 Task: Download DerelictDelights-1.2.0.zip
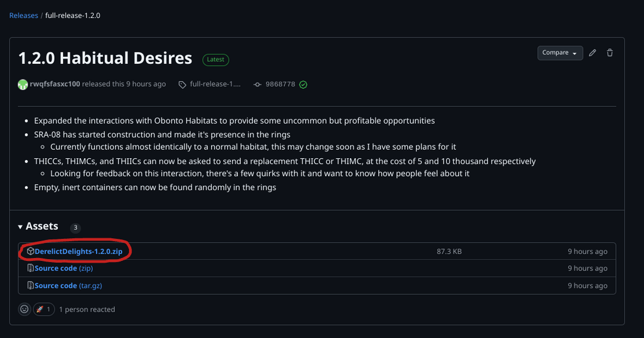coord(78,251)
